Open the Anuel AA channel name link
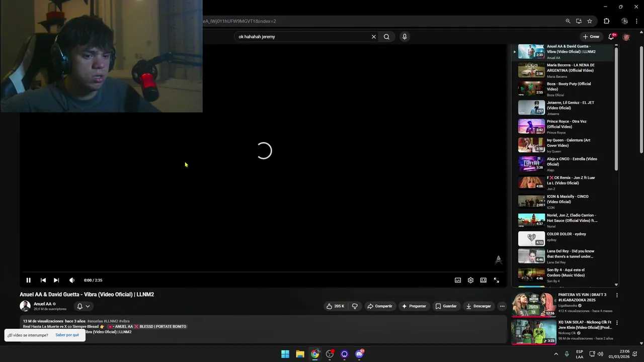Viewport: 644px width, 362px height. (x=42, y=304)
